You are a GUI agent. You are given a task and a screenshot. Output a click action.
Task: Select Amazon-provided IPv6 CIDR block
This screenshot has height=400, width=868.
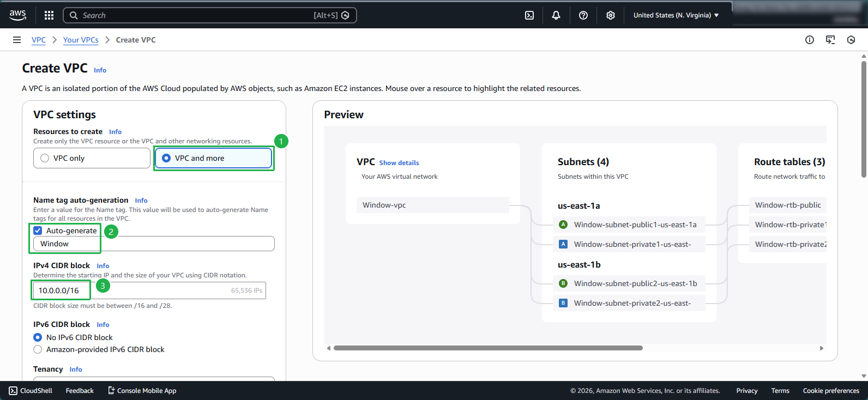[x=38, y=349]
